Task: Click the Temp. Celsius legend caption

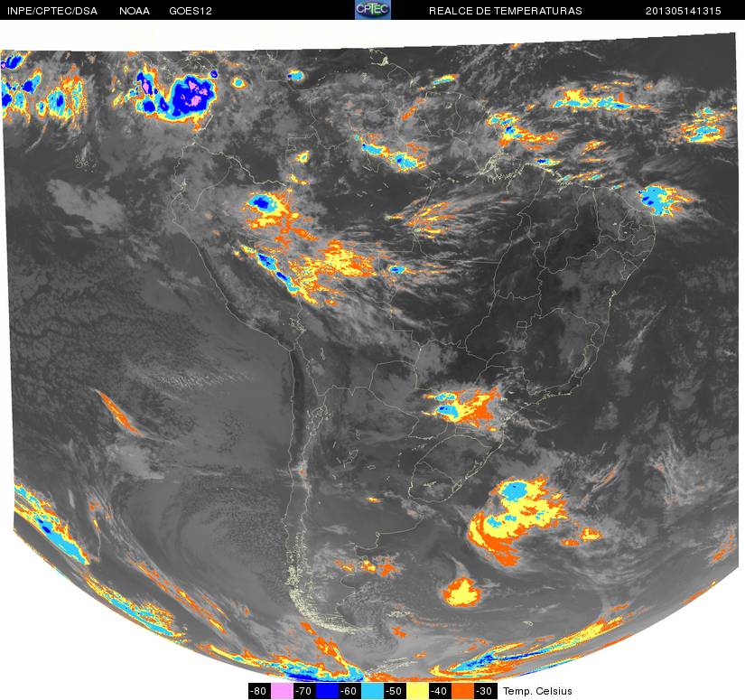Action: tap(537, 691)
